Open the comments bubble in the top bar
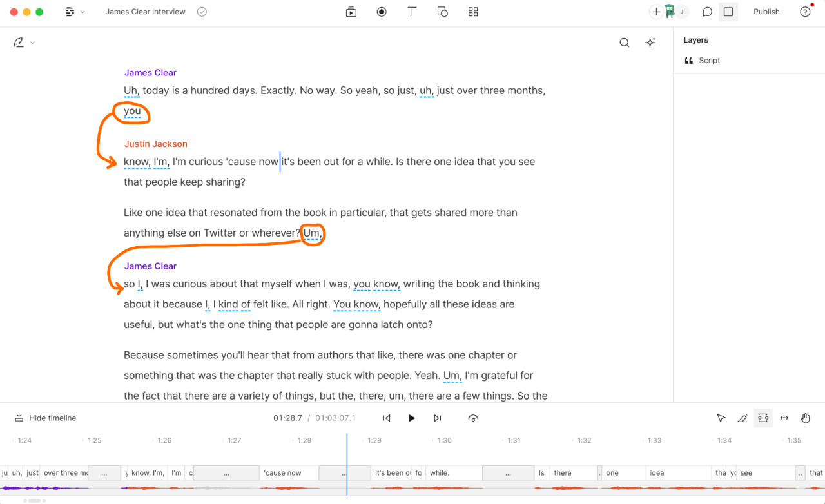 (706, 12)
